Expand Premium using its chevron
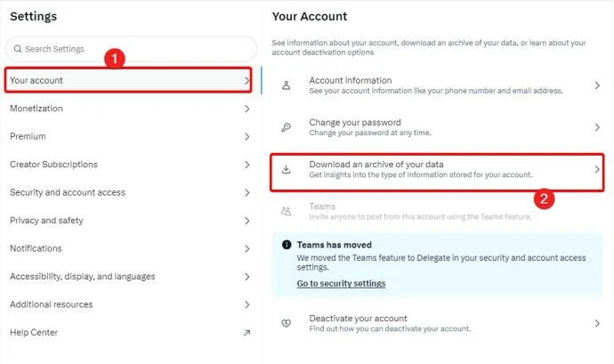The height and width of the screenshot is (364, 614). tap(246, 137)
